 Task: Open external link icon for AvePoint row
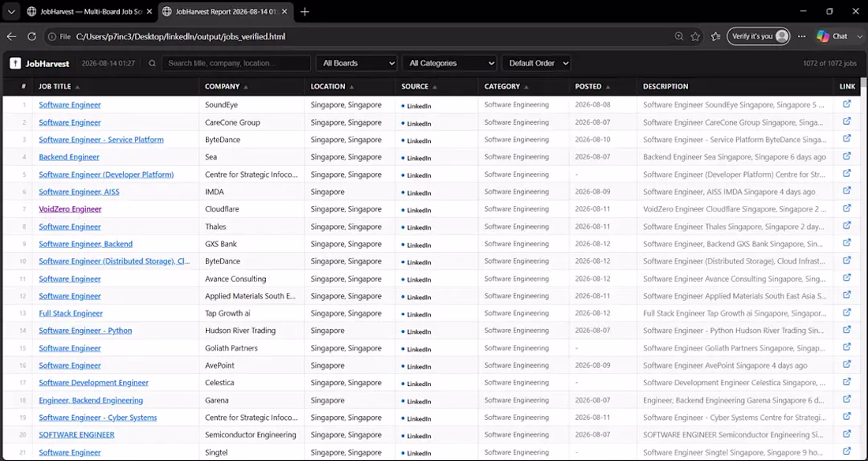(x=847, y=365)
